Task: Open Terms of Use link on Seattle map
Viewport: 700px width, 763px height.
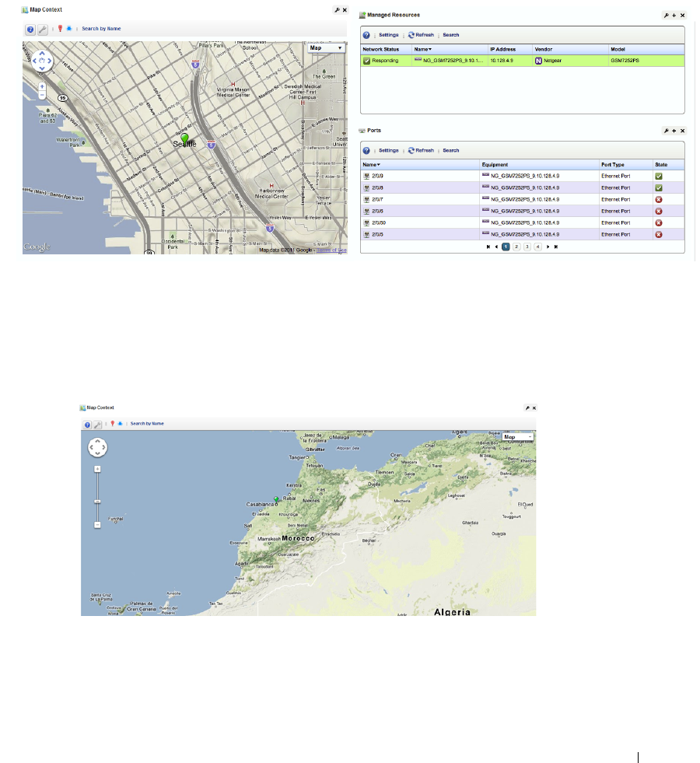Action: click(x=331, y=250)
